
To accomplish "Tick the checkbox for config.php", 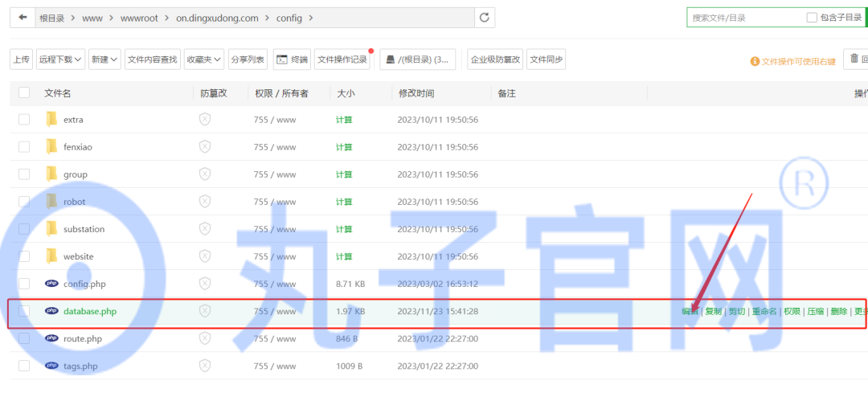I will coord(24,284).
